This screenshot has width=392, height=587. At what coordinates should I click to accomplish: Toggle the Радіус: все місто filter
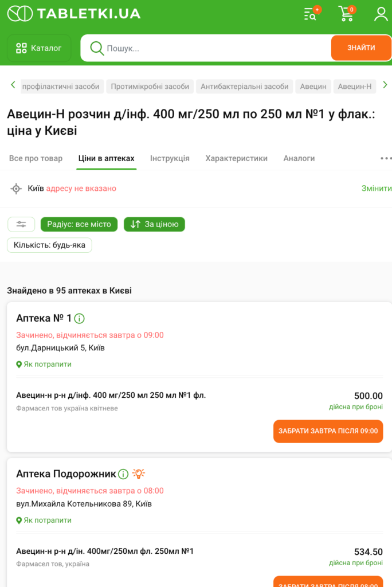point(79,224)
